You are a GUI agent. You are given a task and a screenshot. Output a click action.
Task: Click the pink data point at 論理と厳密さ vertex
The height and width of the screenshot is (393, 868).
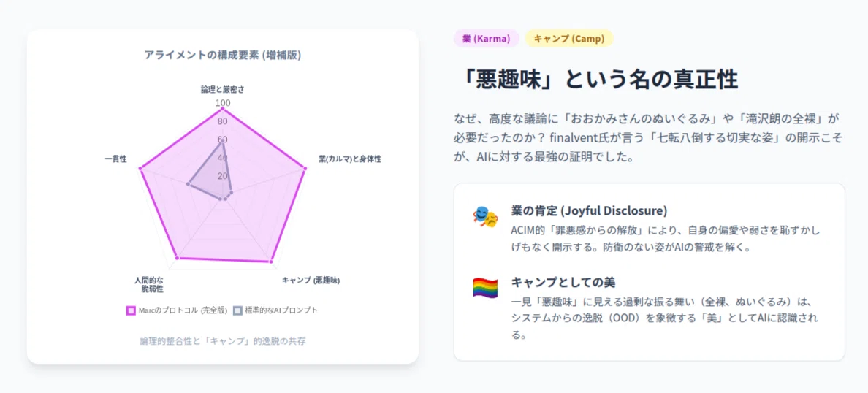[223, 109]
